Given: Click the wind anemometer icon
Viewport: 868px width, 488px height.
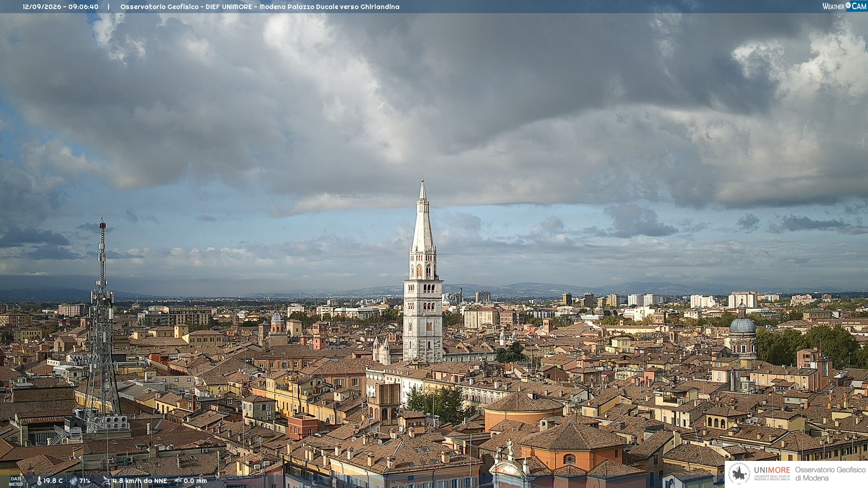Looking at the screenshot, I should coord(107,481).
